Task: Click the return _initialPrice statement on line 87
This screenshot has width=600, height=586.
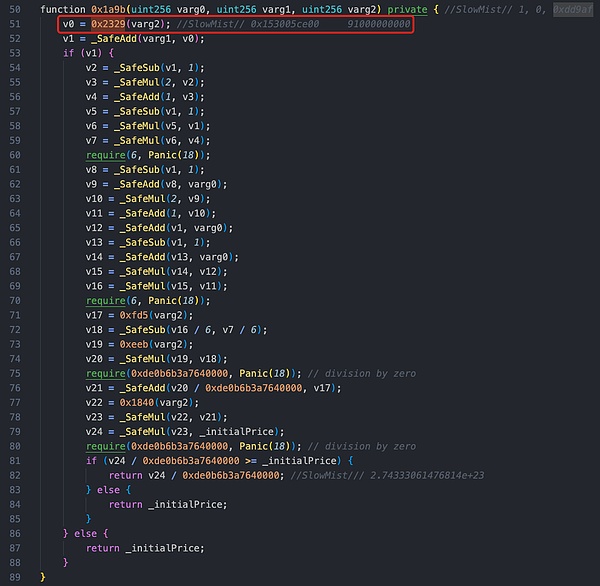Action: click(x=145, y=549)
